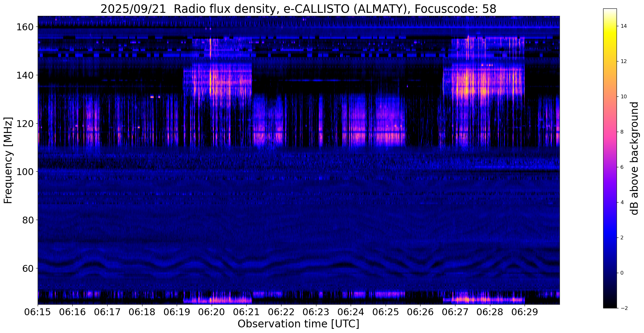Pick the 80 MHz frequency tick label
644x333 pixels.
tap(28, 220)
